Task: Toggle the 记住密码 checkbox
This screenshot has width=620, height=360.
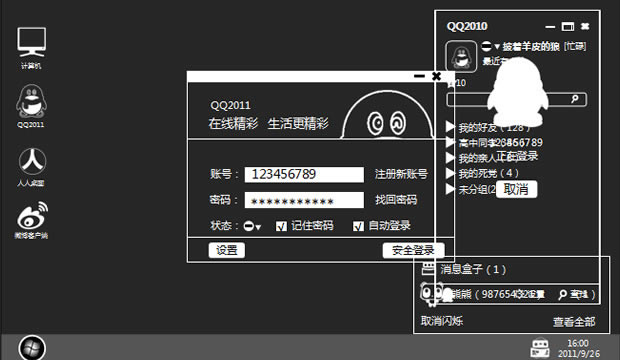Action: click(x=281, y=226)
